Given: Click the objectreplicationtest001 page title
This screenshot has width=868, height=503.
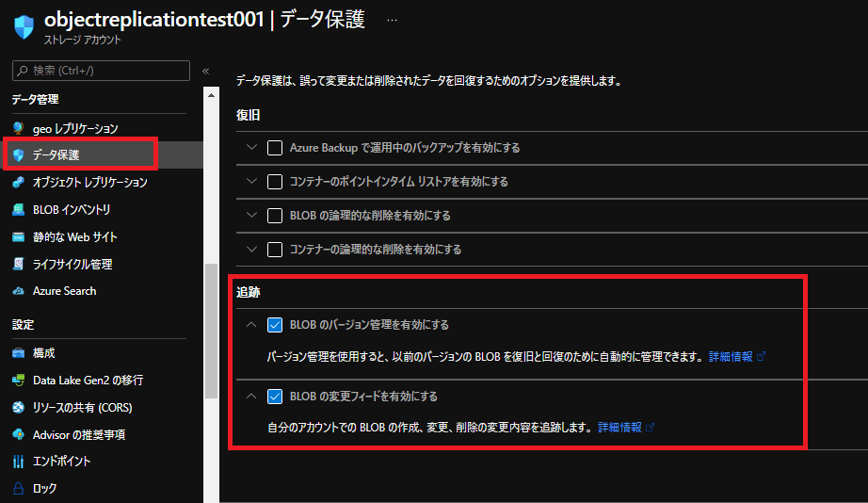Looking at the screenshot, I should (153, 20).
